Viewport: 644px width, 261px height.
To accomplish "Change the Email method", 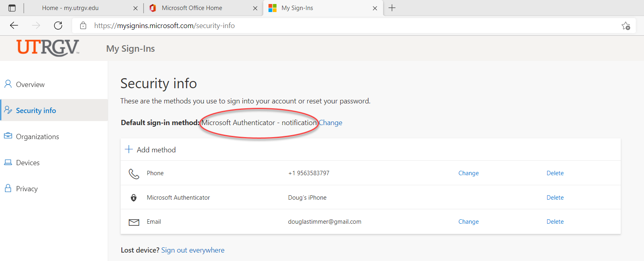I will click(x=468, y=222).
